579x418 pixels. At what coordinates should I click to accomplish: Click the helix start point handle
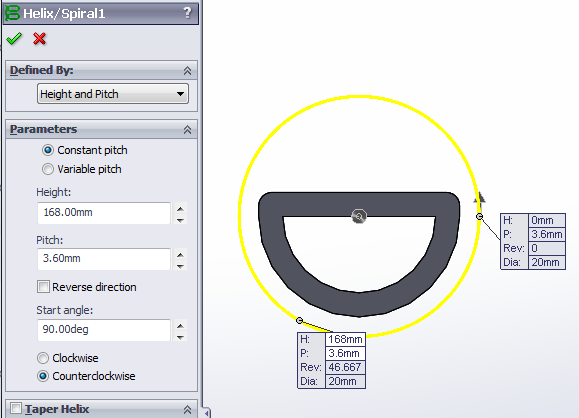click(479, 216)
